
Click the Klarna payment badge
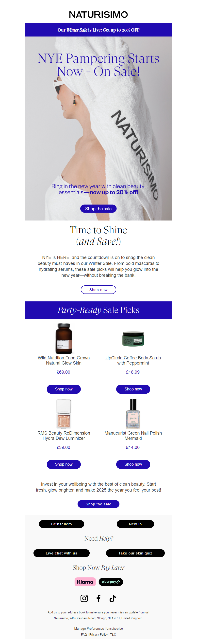click(85, 582)
